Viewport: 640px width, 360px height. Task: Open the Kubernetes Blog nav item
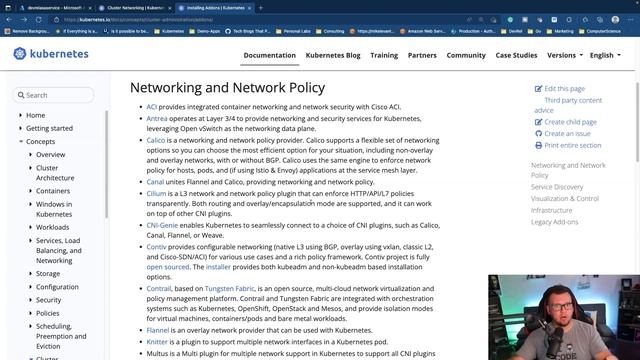point(333,55)
